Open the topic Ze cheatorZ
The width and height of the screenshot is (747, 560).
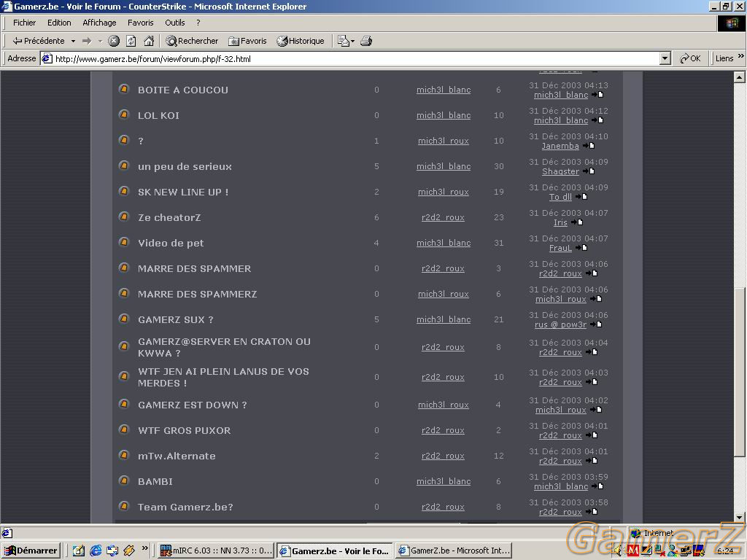169,217
